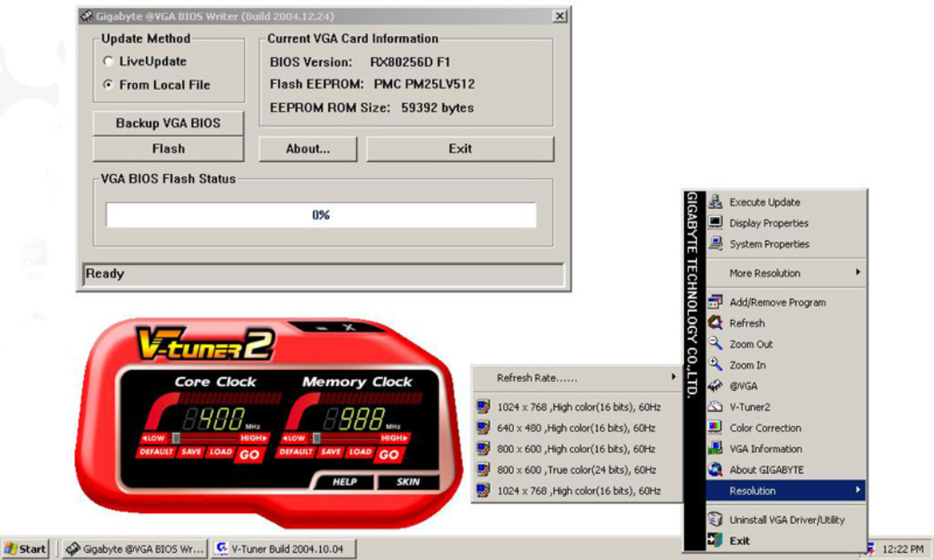Click Exit in the BIOS Writer
The width and height of the screenshot is (934, 560).
click(460, 149)
